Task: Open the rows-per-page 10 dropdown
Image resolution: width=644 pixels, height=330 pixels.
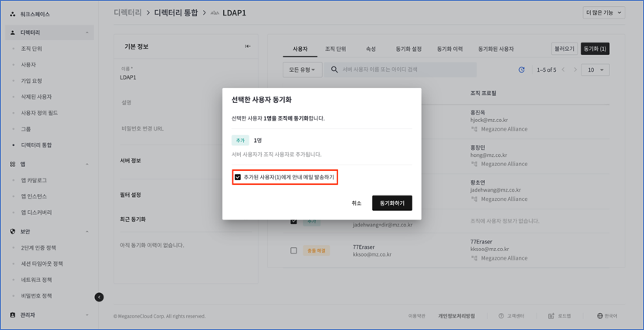Action: pyautogui.click(x=595, y=70)
